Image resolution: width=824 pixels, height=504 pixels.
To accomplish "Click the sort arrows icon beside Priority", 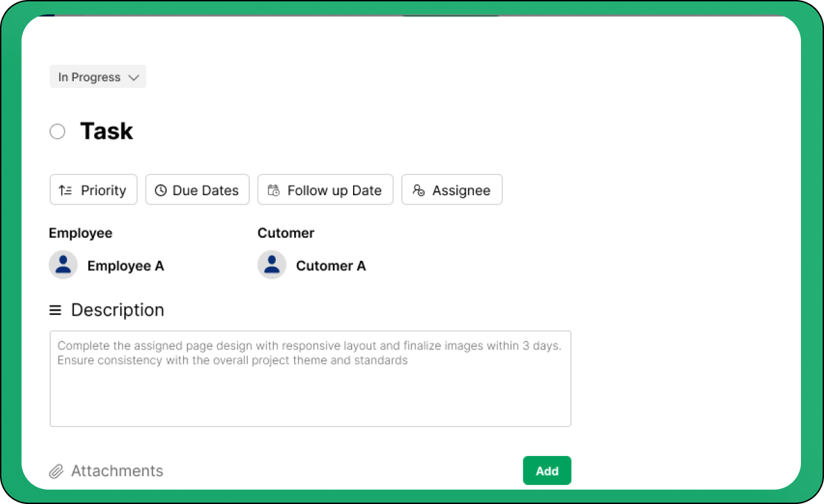I will (66, 190).
